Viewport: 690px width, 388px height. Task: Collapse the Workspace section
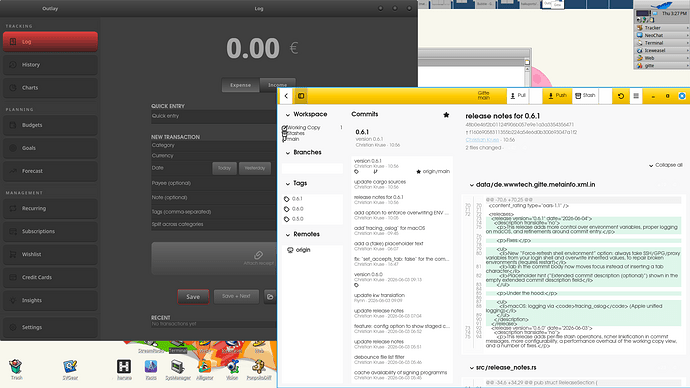287,114
